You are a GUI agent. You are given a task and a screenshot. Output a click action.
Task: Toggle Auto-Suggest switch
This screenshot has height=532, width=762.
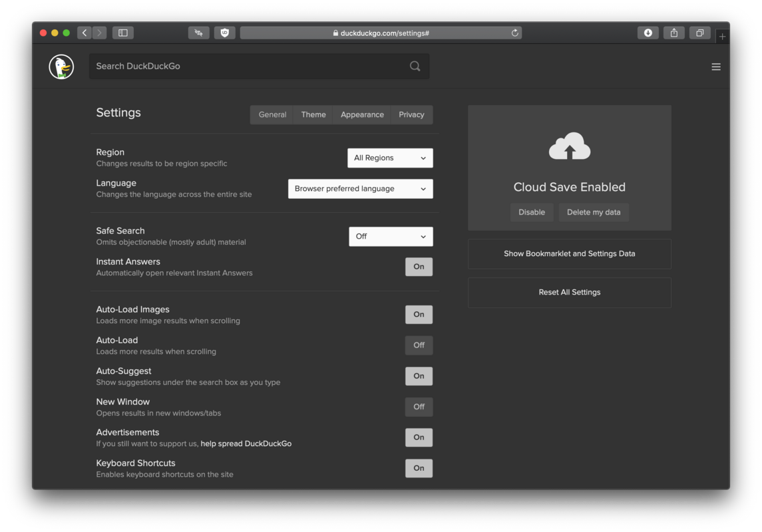(419, 376)
